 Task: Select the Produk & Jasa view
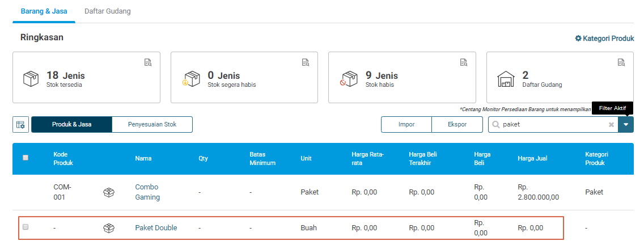(x=71, y=125)
